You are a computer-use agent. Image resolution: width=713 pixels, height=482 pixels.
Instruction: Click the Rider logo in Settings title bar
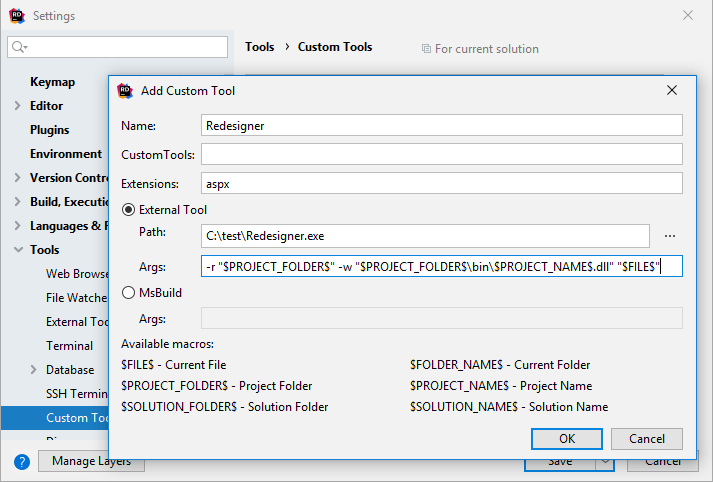tap(17, 16)
